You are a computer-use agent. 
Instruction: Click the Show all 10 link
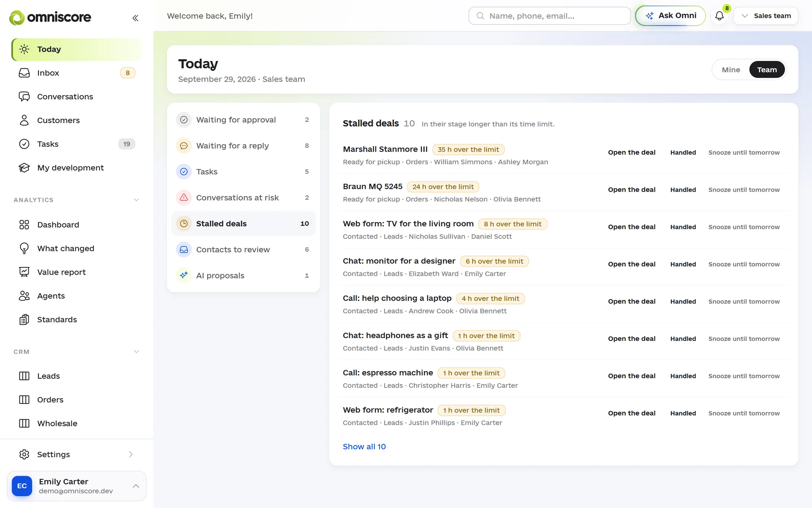pos(364,447)
